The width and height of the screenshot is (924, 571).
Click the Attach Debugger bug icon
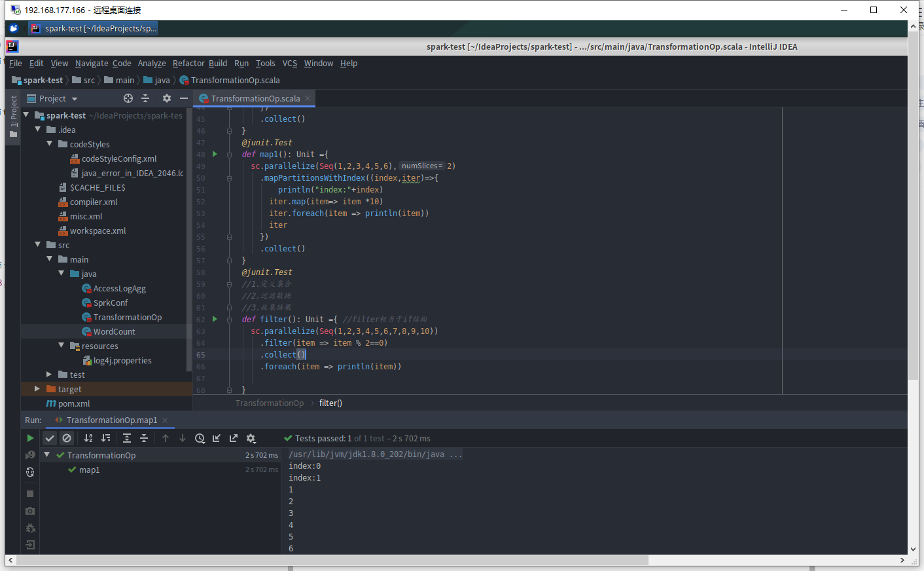30,528
